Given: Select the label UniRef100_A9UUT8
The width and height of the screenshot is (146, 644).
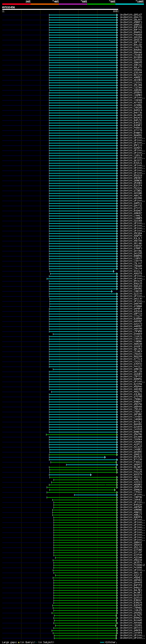Looking at the screenshot, I should pyautogui.click(x=131, y=273).
